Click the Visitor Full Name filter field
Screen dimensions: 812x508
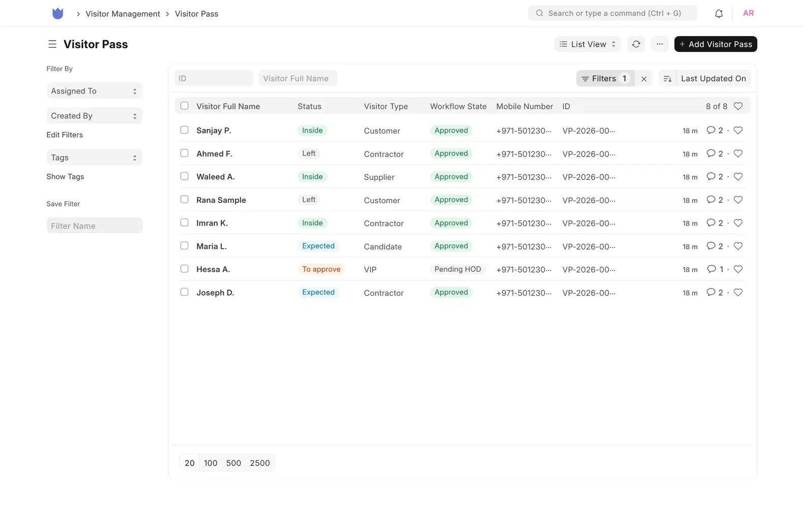[298, 78]
